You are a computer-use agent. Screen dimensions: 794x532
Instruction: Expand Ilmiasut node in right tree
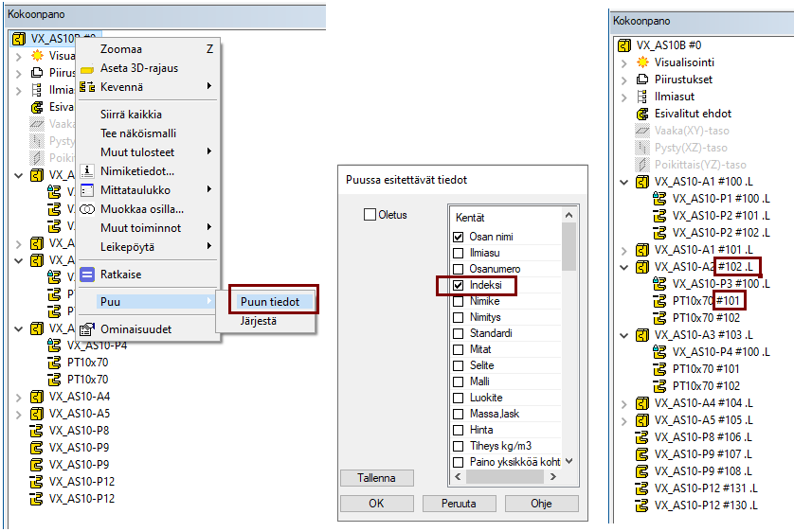(x=623, y=98)
